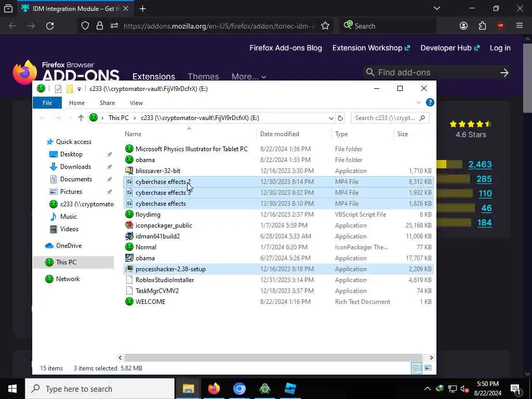Open the 285 four-star reviews link
This screenshot has width=532, height=399.
pos(484,179)
